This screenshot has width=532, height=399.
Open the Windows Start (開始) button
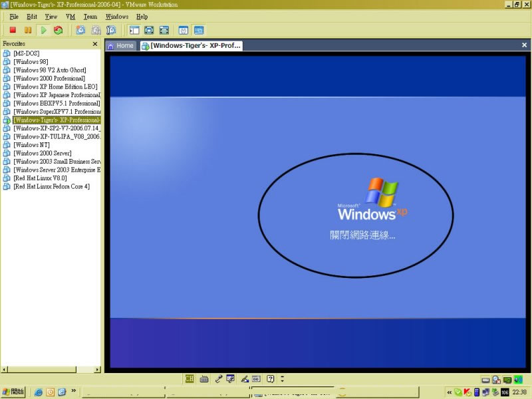[x=13, y=392]
